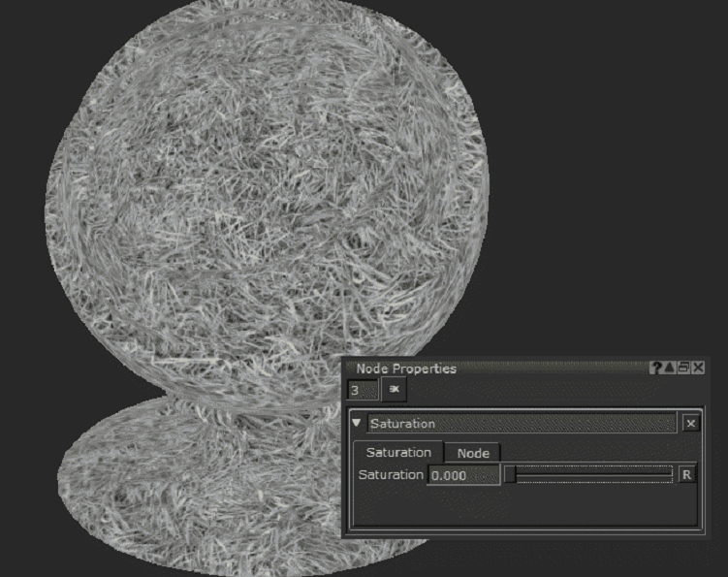Float the Node Properties panel window
The image size is (728, 577).
tap(683, 369)
